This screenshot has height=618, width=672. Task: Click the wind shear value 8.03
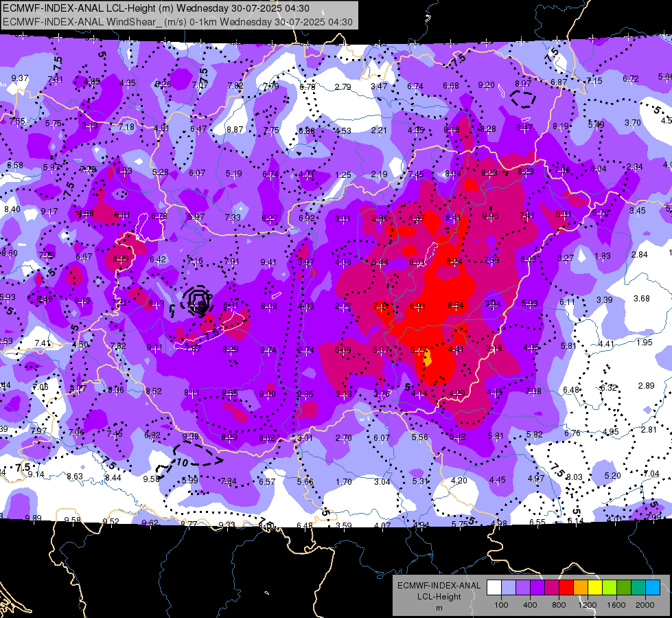pyautogui.click(x=575, y=477)
